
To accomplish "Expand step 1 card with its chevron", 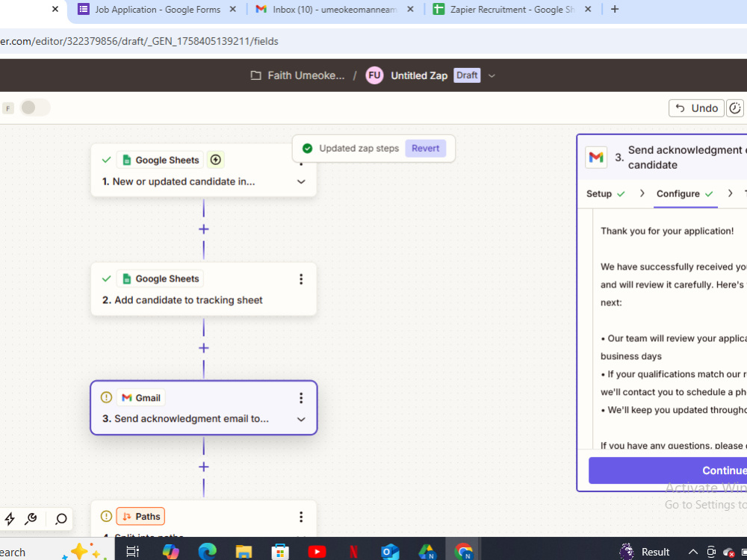I will pos(301,182).
